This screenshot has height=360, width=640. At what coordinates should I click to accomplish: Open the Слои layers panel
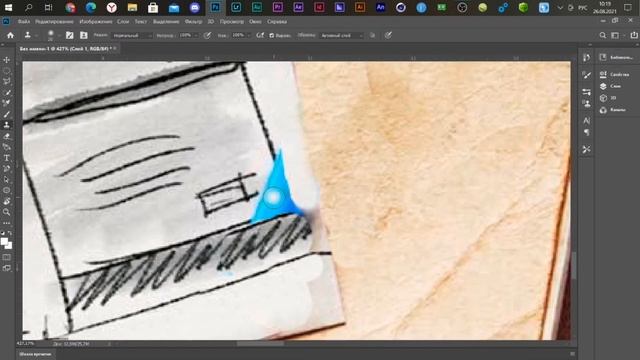click(x=610, y=86)
